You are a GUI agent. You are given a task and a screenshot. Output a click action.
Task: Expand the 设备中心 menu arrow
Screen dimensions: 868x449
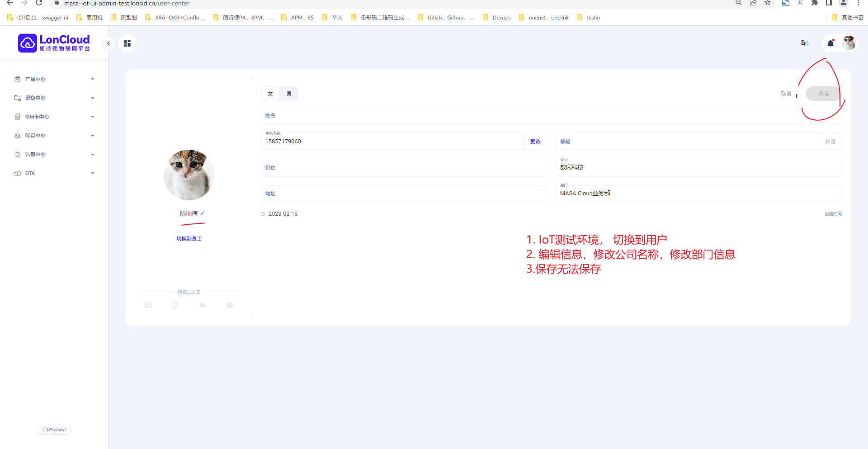pyautogui.click(x=93, y=98)
